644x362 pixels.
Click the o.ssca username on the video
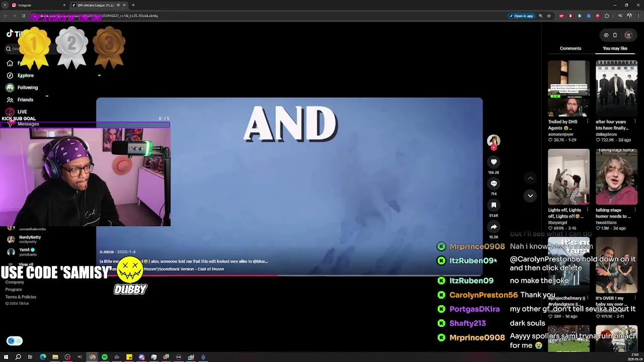click(x=107, y=252)
